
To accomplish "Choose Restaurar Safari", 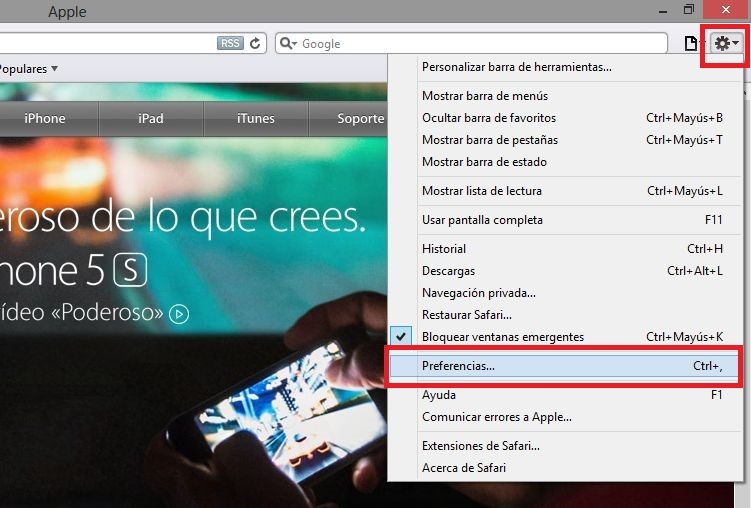I will (x=467, y=315).
